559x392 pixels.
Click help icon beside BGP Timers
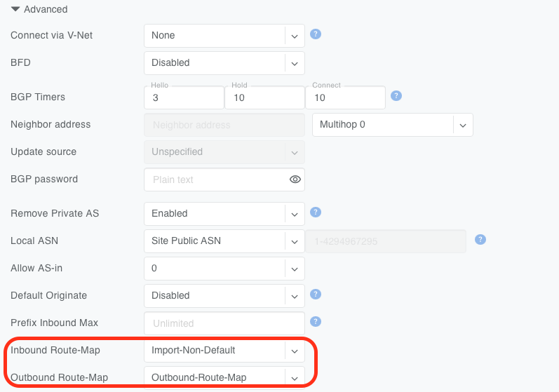[396, 96]
